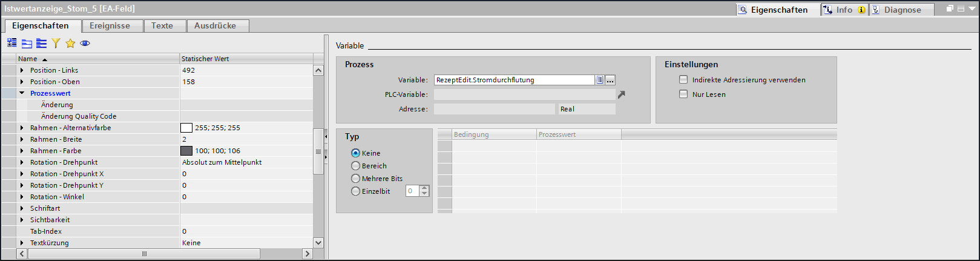980x261 pixels.
Task: Click the horizontal scrollbar left arrow
Action: 22,254
